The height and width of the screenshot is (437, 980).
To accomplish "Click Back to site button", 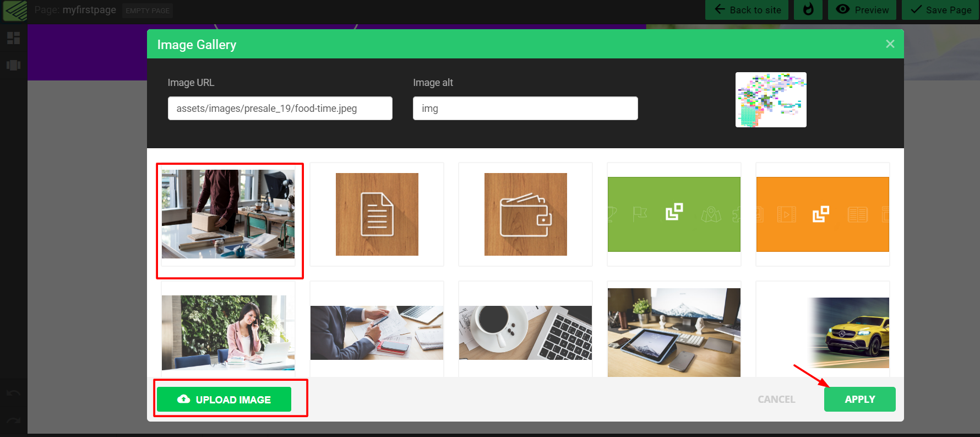I will click(x=747, y=10).
